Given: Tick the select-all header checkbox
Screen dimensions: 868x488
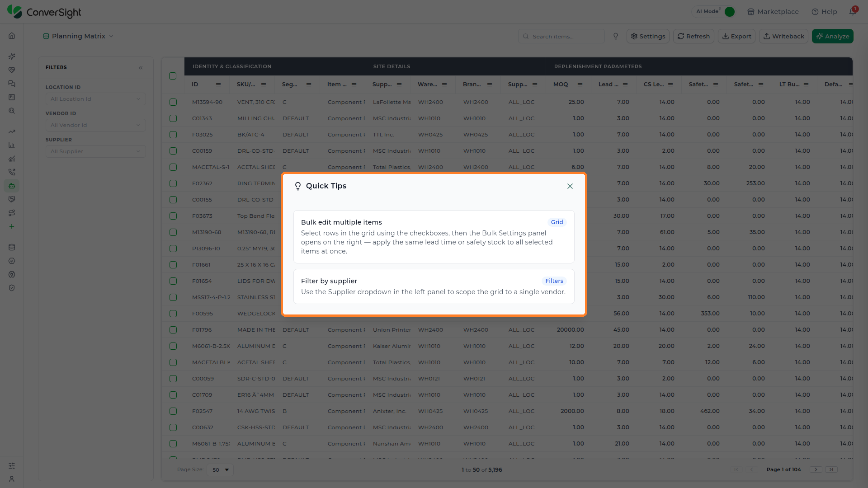Looking at the screenshot, I should (x=173, y=76).
